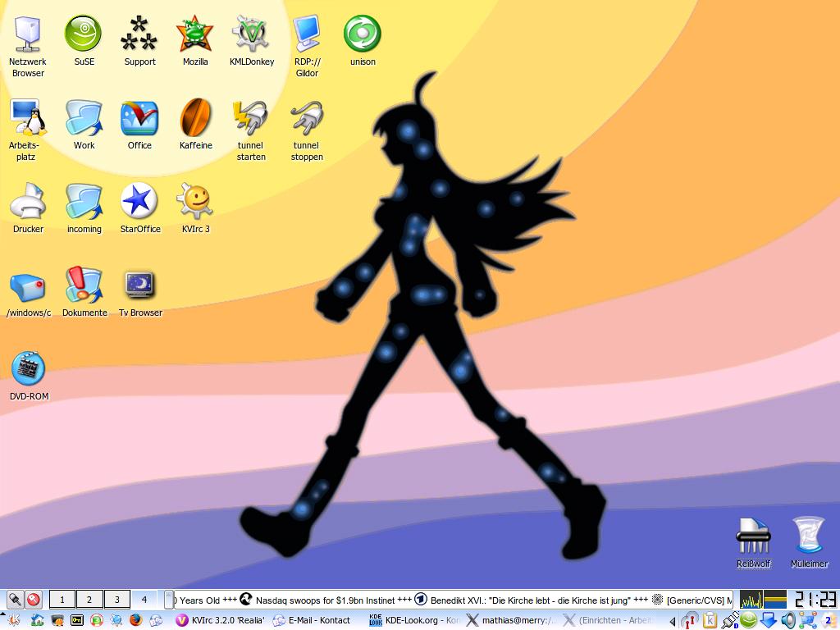Click the blue download arrow tray icon
The width and height of the screenshot is (840, 630).
768,620
